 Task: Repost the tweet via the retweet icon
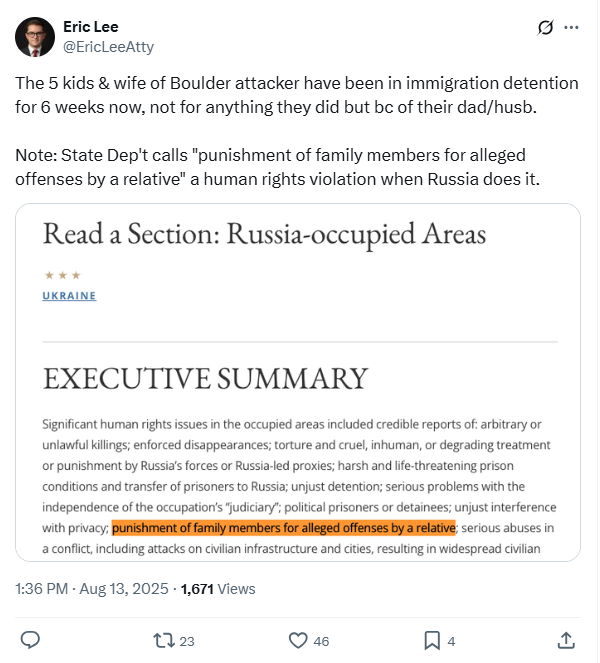(164, 641)
